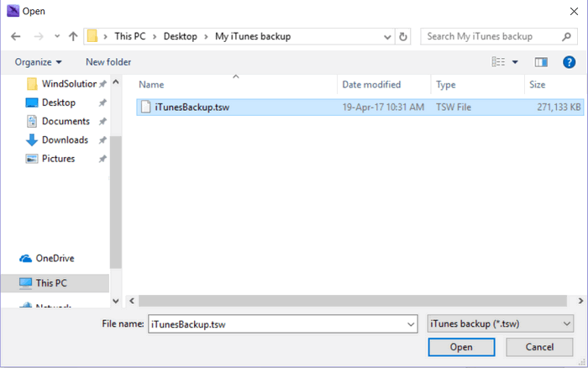This screenshot has height=368, width=588.
Task: Click the Cancel button
Action: tap(539, 347)
